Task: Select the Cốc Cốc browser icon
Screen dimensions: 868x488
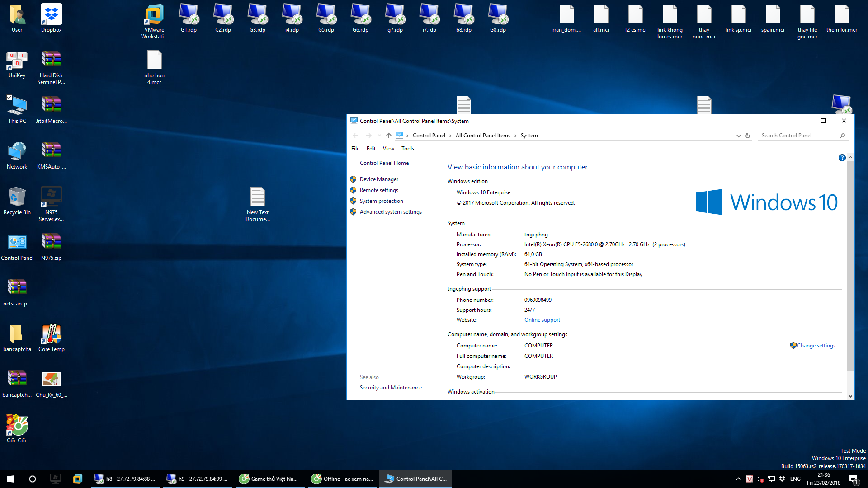Action: [17, 429]
